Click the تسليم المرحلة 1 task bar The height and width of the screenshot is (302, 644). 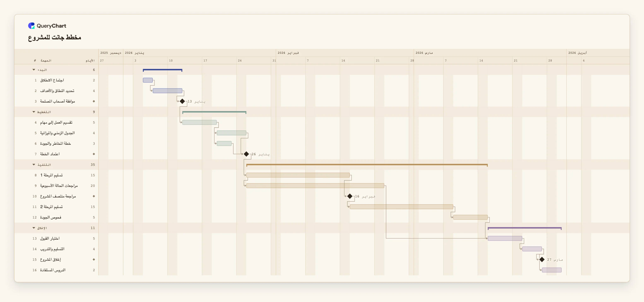[x=298, y=175]
